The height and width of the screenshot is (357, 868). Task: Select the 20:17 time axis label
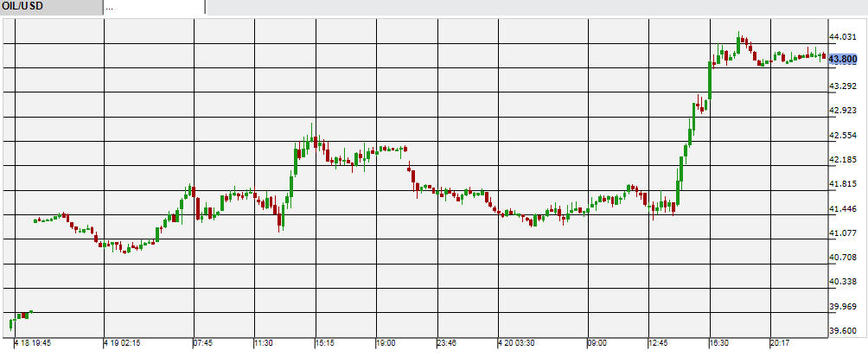(781, 343)
